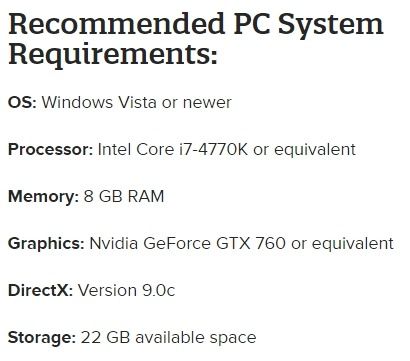This screenshot has width=410, height=361.
Task: Click 'or equivalent' on the Graphics line
Action: [x=342, y=244]
